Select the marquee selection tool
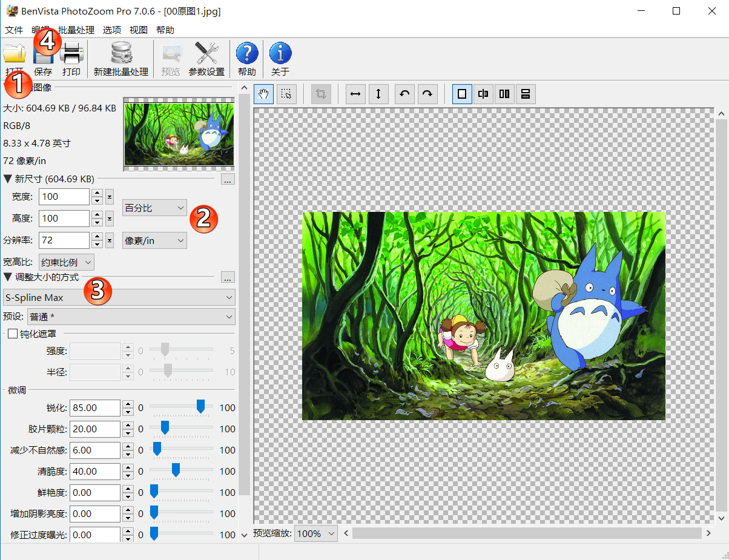This screenshot has width=729, height=560. point(286,94)
